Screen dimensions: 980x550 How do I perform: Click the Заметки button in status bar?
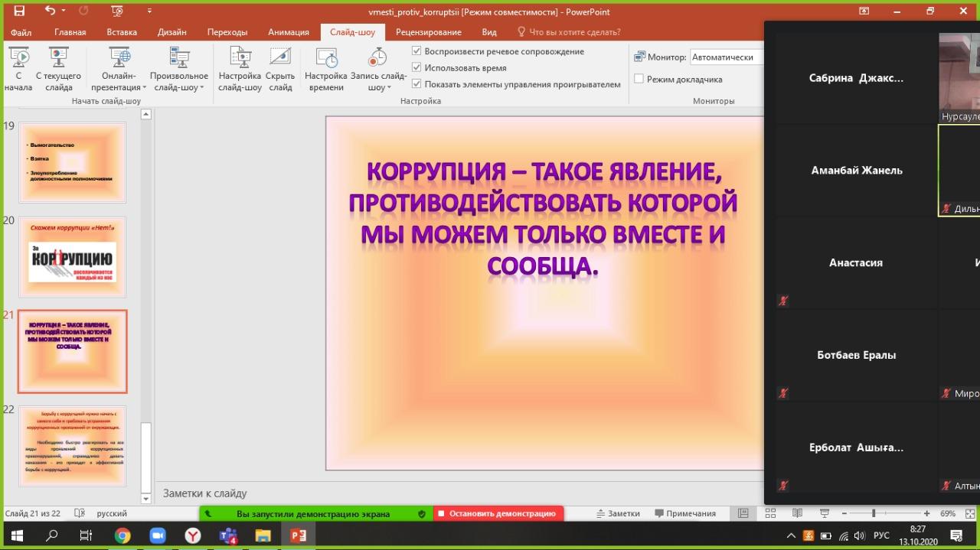pos(617,514)
